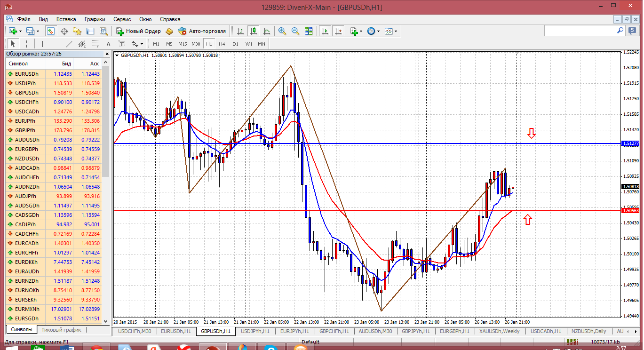Open the Data Window panel icon
The image size is (644, 350).
64,31
